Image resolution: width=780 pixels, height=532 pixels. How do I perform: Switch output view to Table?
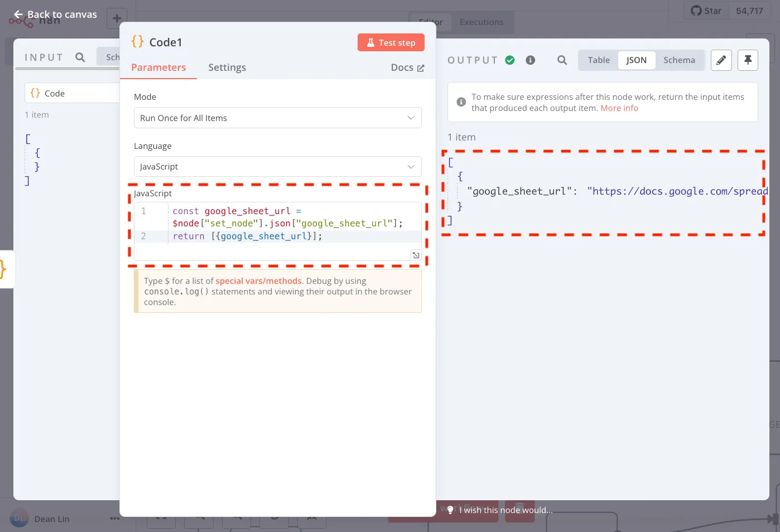(599, 60)
